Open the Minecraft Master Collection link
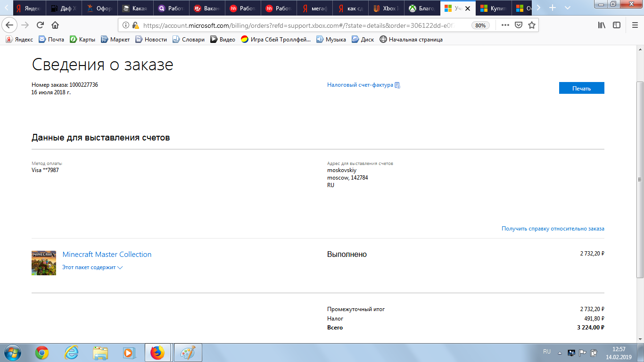 pos(107,255)
